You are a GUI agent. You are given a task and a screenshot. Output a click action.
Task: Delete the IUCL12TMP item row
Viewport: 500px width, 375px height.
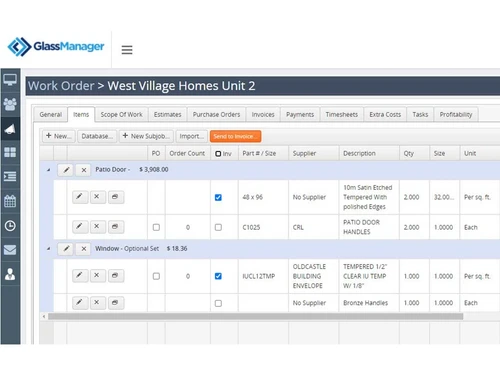pos(97,276)
